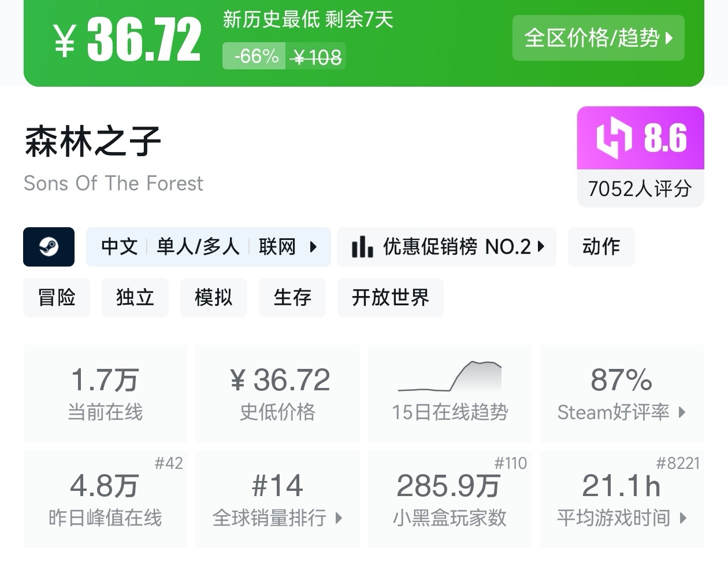Expand the 全区价格/趋势 arrow
Viewport: 728px width, 562px height.
670,38
